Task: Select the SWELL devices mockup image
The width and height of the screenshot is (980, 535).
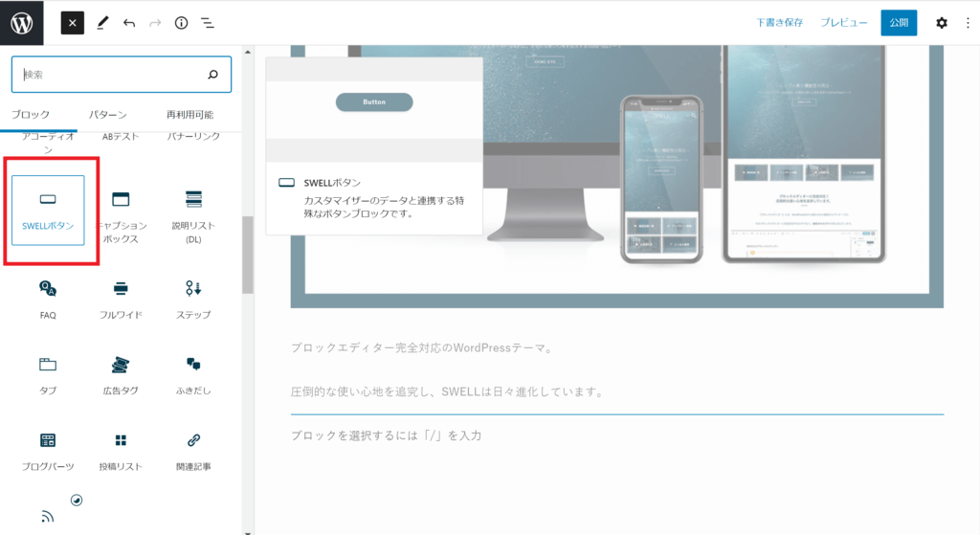Action: point(617,176)
